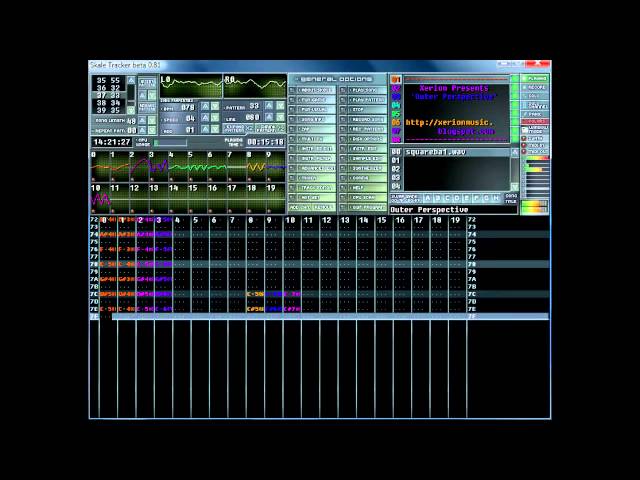Click the CPU usage bar

pyautogui.click(x=171, y=142)
